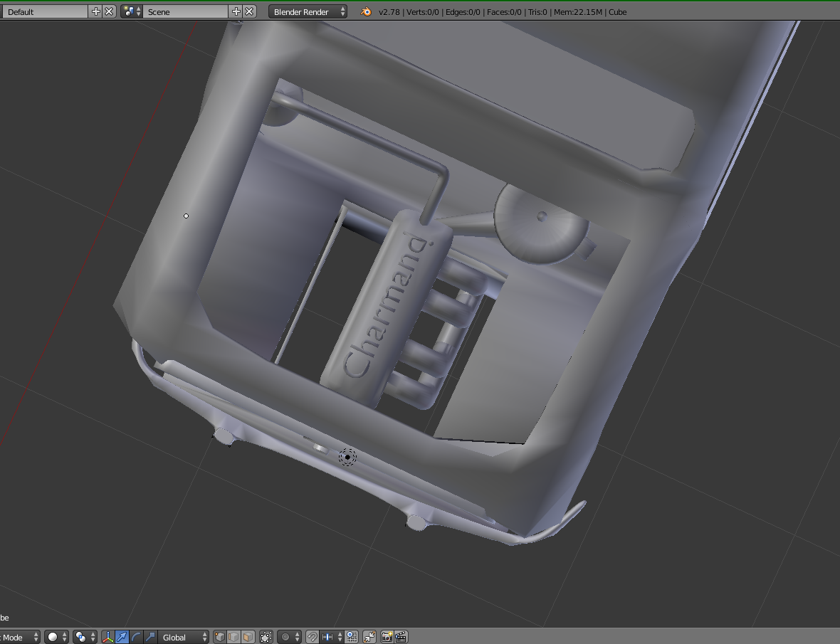Toggle the 3D manipulator widget

(x=107, y=637)
